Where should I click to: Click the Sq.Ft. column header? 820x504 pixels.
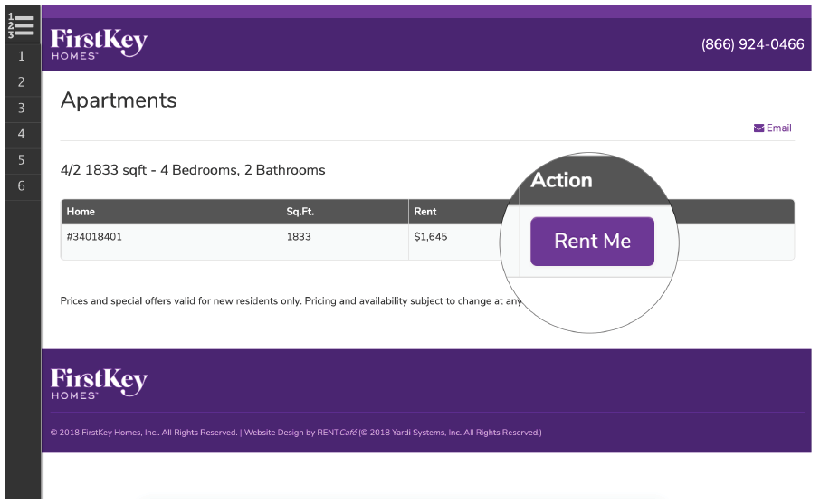300,212
